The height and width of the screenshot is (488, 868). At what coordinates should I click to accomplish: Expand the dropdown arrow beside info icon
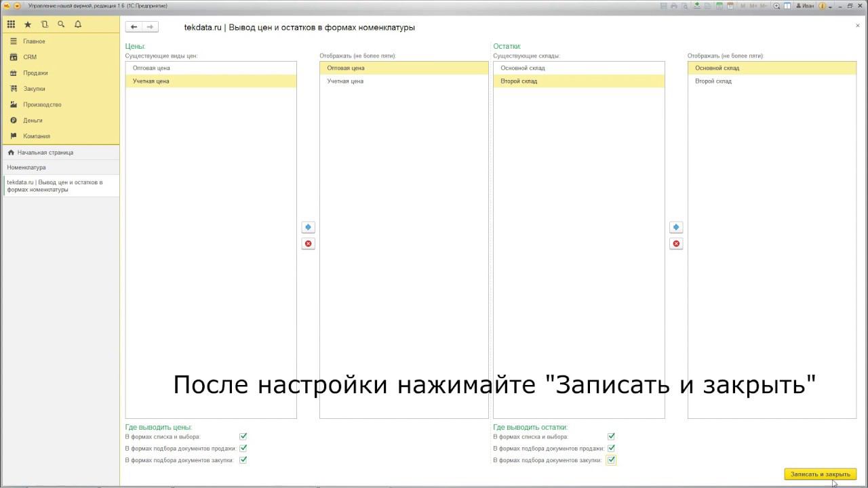click(829, 5)
